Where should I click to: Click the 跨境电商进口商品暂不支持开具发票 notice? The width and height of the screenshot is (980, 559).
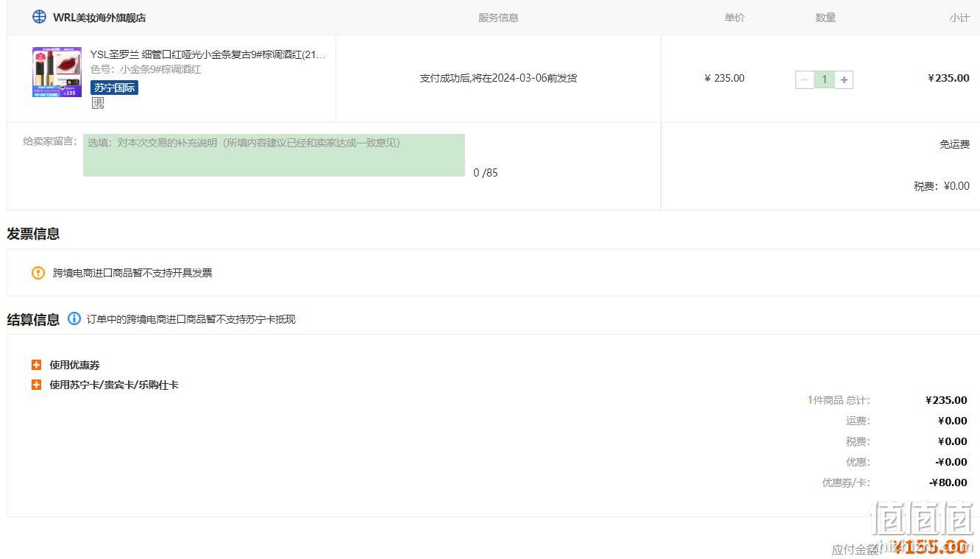click(x=132, y=273)
